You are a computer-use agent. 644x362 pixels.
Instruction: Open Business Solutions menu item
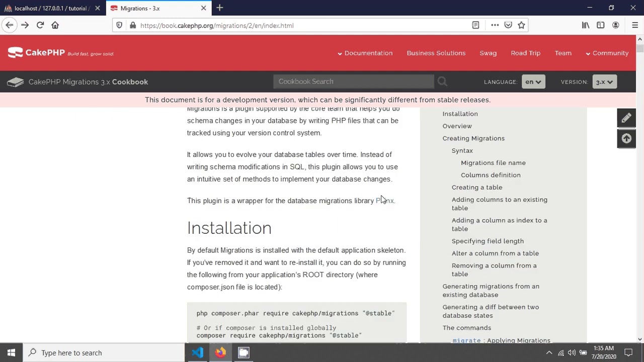pos(436,53)
